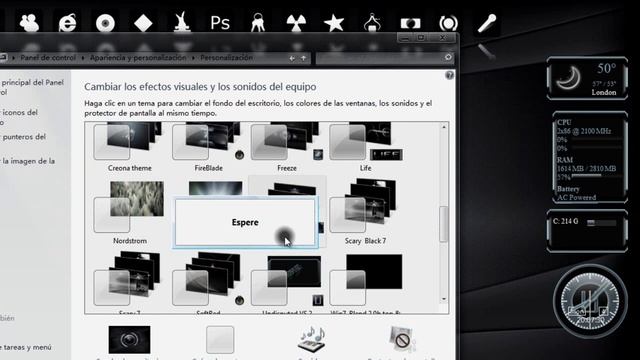This screenshot has height=360, width=640.
Task: Open the star favorites dock icon
Action: pyautogui.click(x=334, y=23)
